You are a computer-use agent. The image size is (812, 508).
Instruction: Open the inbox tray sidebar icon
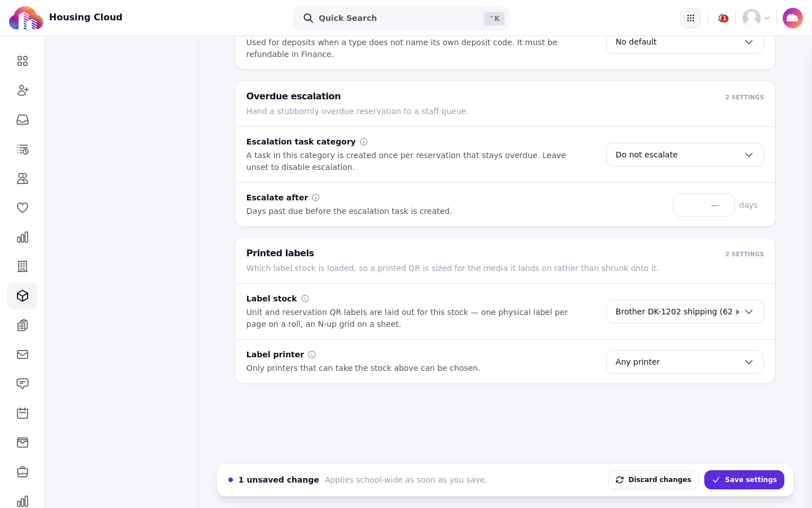[x=23, y=120]
